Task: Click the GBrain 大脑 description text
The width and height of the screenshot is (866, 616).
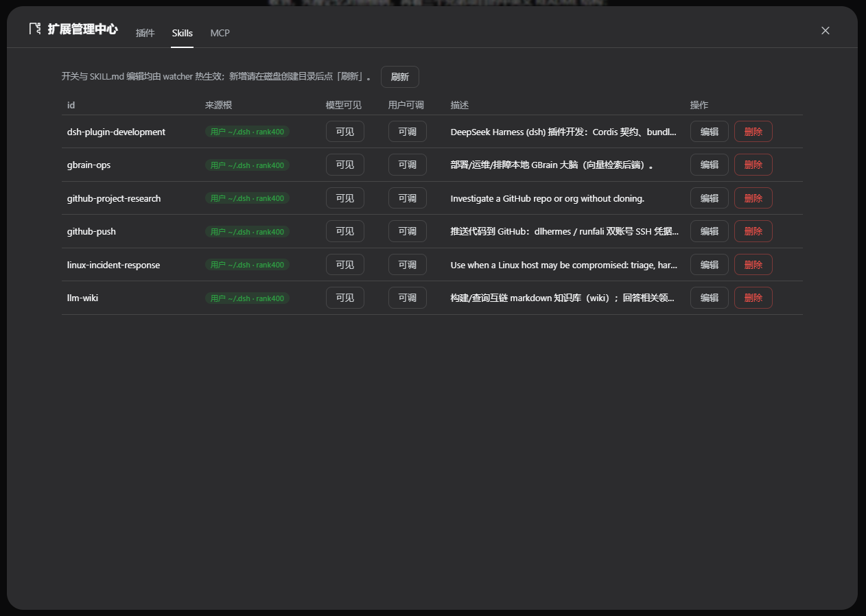Action: click(552, 165)
